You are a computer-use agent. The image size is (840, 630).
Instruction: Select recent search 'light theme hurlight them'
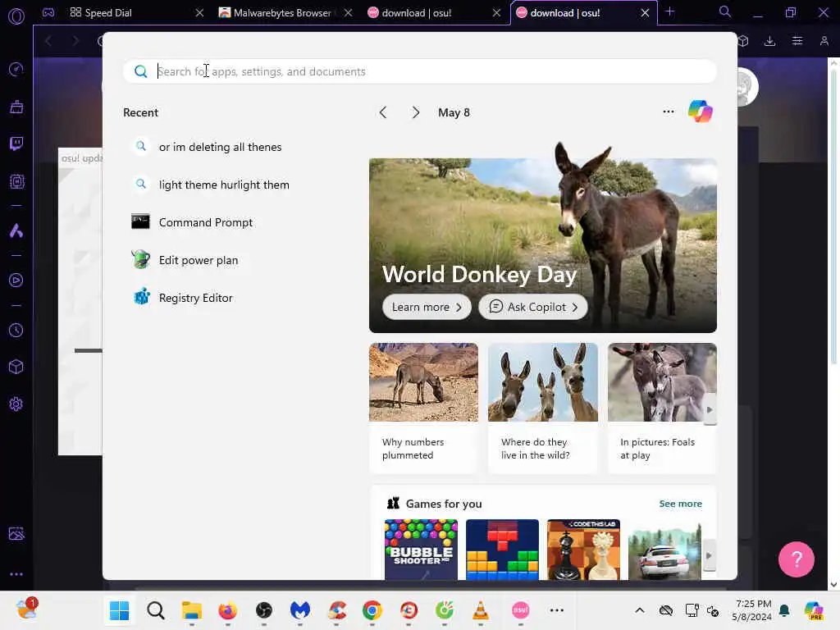click(224, 185)
